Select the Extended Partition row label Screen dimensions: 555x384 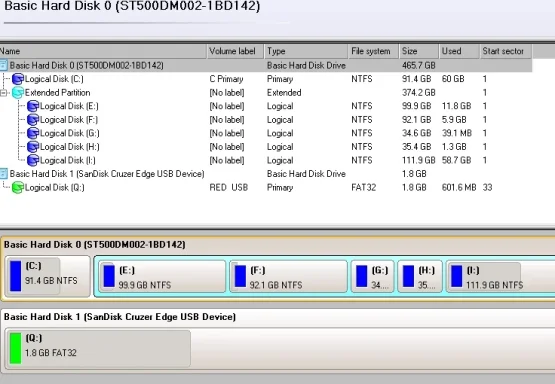click(x=58, y=93)
